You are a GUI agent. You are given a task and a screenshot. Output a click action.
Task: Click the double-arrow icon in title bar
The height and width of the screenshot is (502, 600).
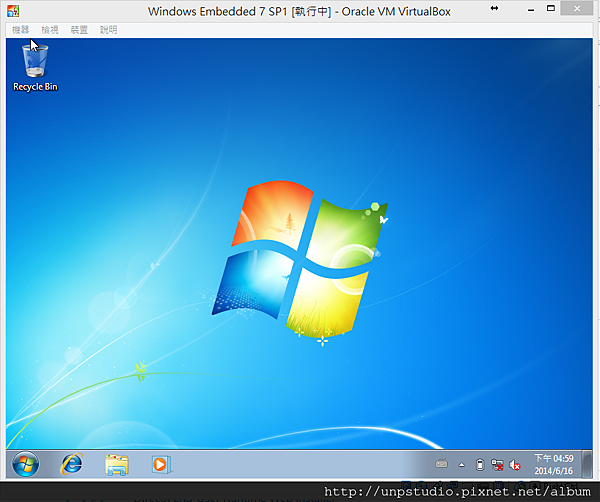pyautogui.click(x=494, y=8)
